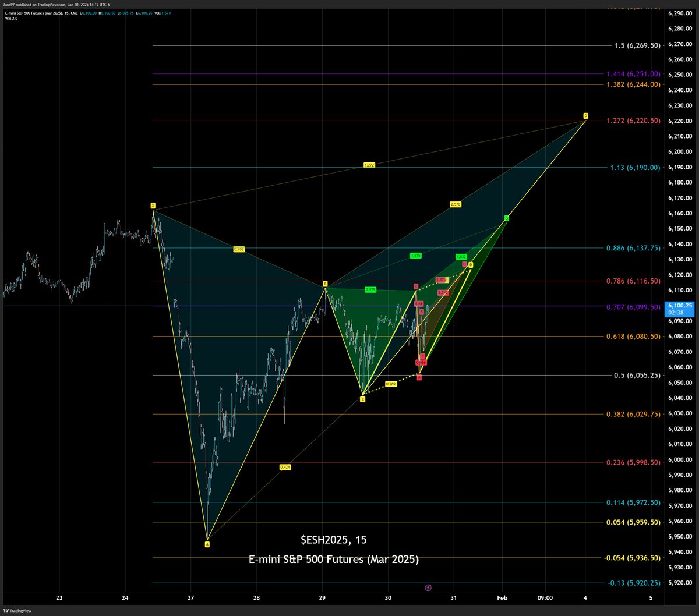Screen dimensions: 699x616
Task: Select the X harmonic pattern point label
Action: 153,206
